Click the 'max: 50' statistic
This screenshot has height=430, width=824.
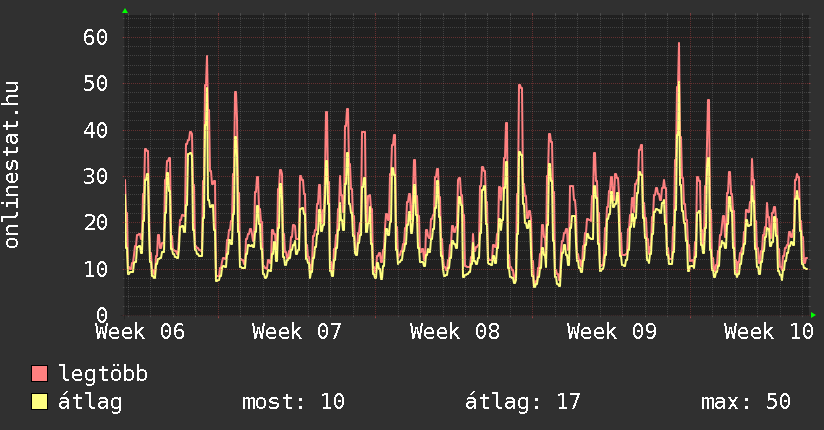(x=746, y=402)
